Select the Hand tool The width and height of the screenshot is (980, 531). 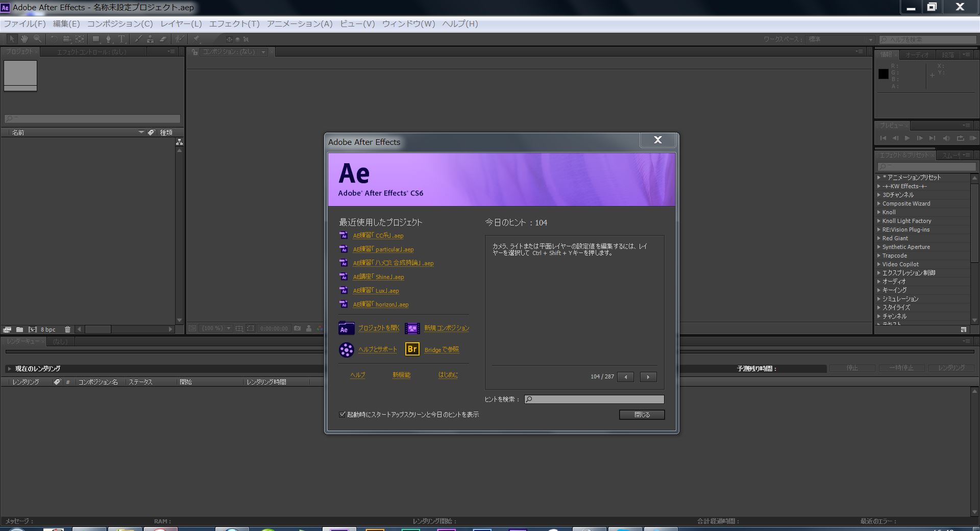pos(24,39)
